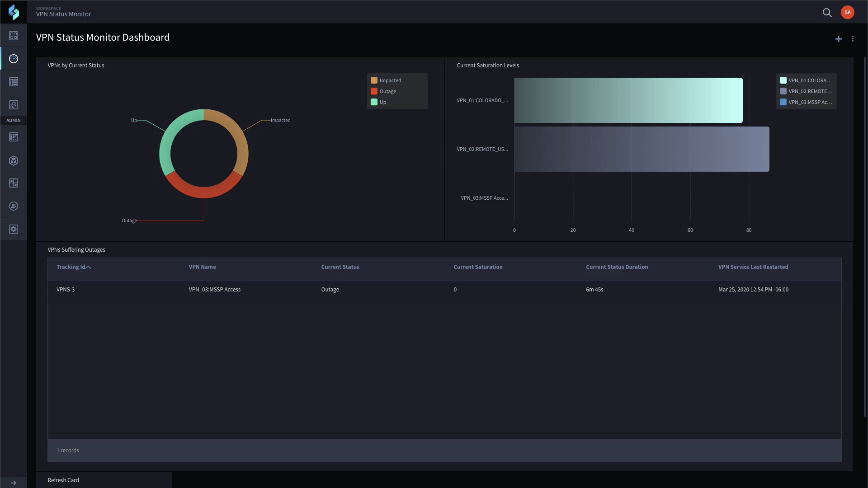This screenshot has height=488, width=868.
Task: Sort by Current Saturation column header
Action: coord(478,267)
